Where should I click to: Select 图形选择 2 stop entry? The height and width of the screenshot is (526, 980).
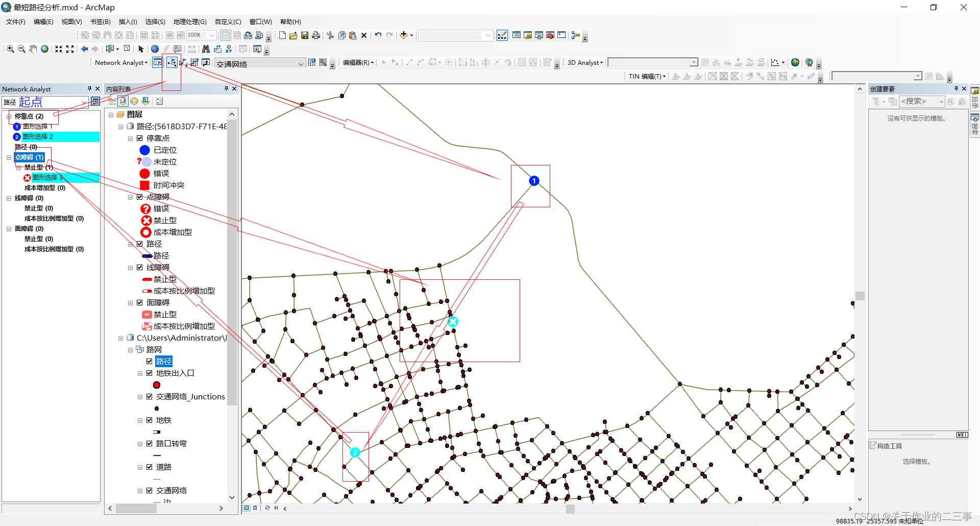click(x=38, y=137)
